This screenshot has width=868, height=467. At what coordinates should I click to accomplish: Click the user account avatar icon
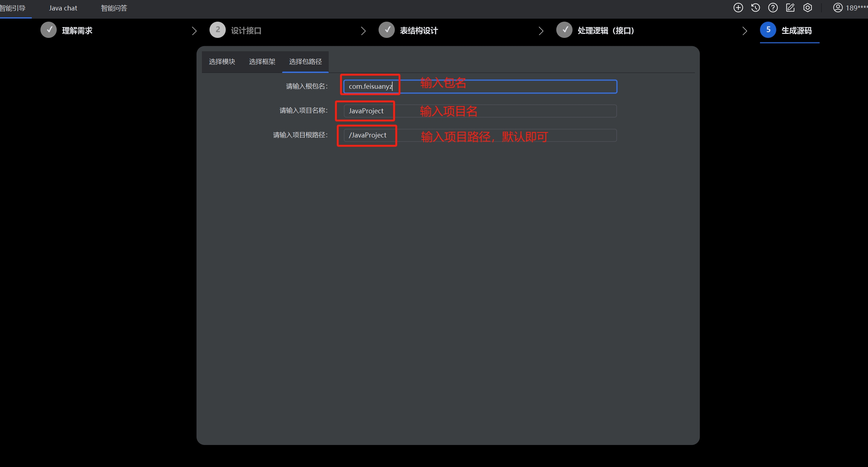point(838,8)
